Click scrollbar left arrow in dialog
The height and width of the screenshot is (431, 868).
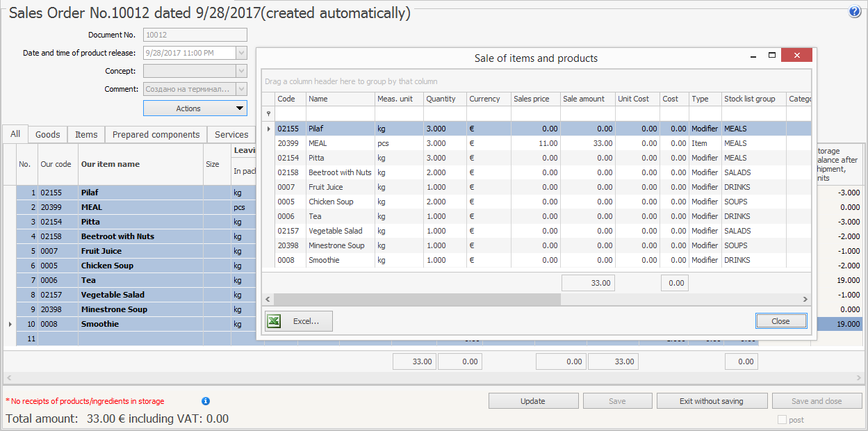(268, 299)
